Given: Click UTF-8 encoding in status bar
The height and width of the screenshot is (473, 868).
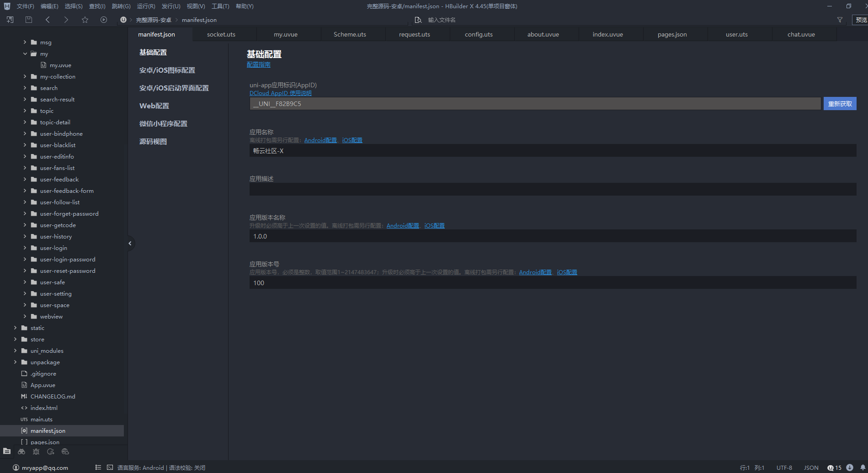Looking at the screenshot, I should tap(784, 468).
